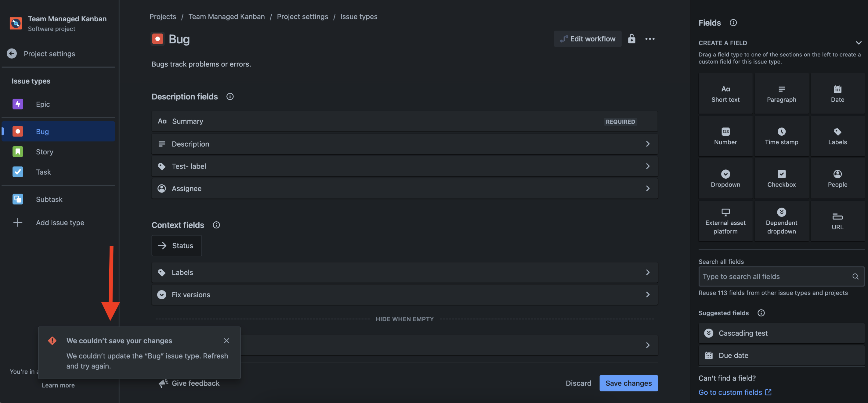This screenshot has height=403, width=868.
Task: Add the Due date suggested field
Action: tap(781, 355)
